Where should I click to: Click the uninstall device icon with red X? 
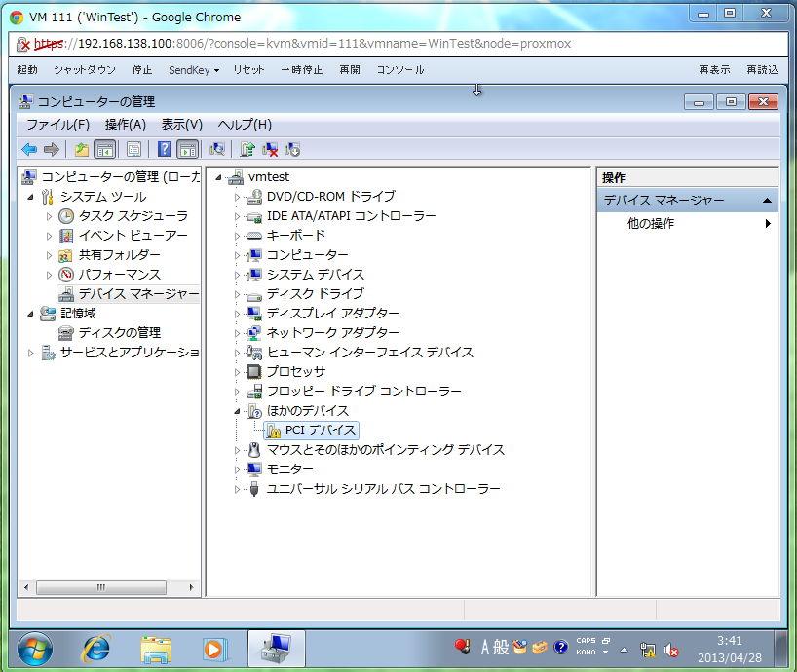(270, 149)
